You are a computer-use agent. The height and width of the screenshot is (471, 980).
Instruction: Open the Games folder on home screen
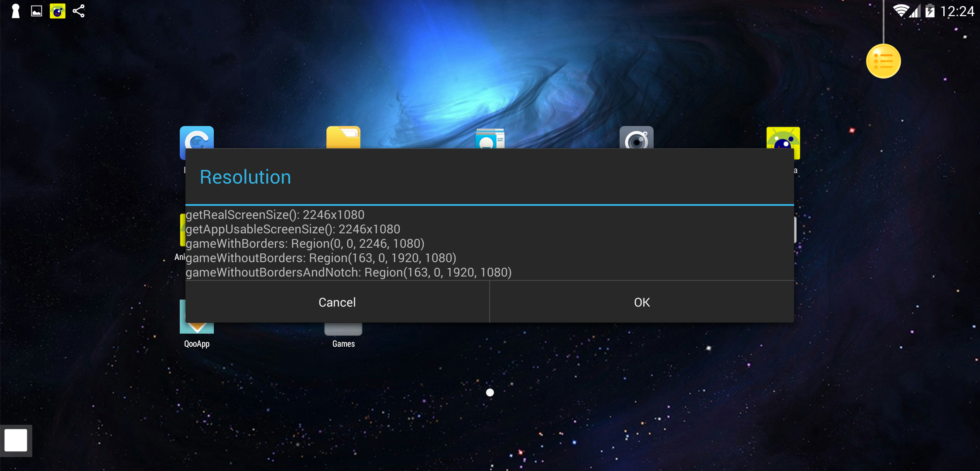(x=343, y=335)
